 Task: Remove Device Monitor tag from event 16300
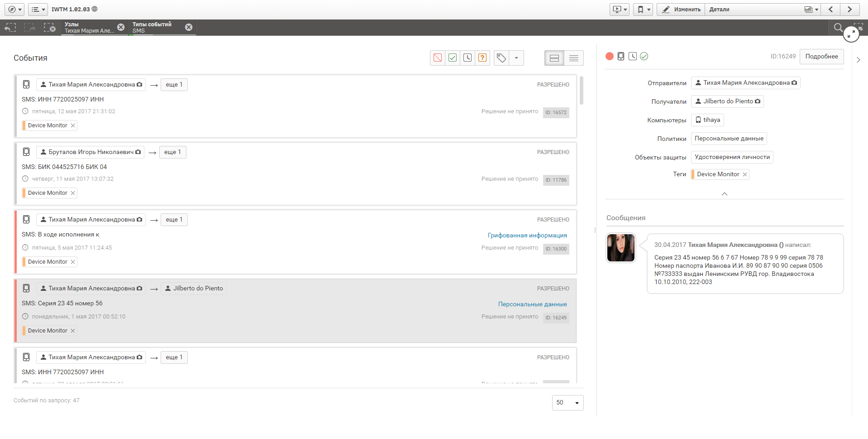coord(72,262)
